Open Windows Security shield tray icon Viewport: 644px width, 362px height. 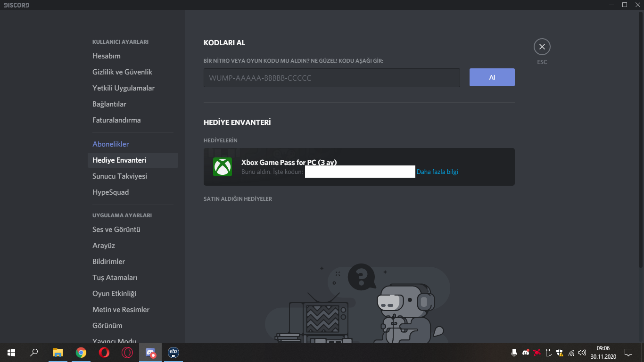coord(560,353)
